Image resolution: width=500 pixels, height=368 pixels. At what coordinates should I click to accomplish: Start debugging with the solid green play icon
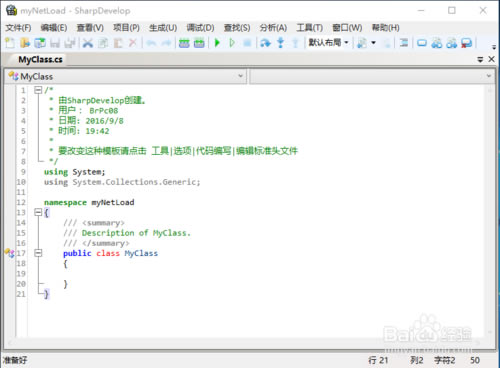pyautogui.click(x=217, y=43)
